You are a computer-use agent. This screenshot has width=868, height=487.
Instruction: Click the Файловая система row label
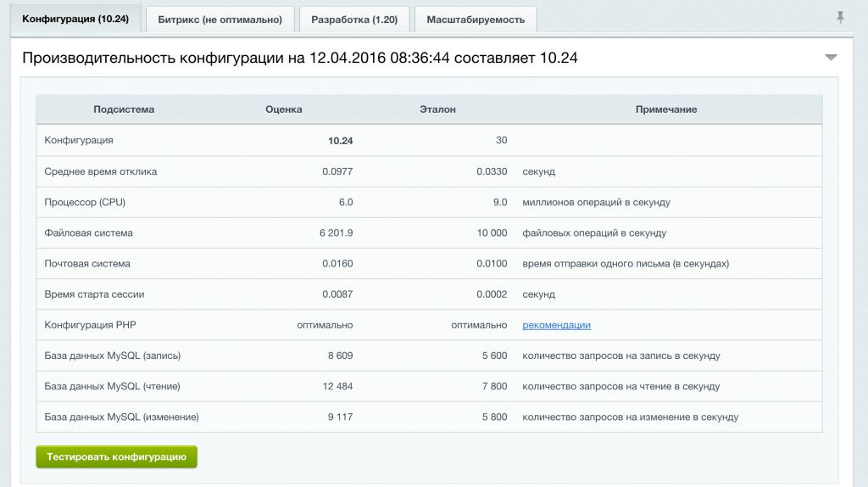[x=89, y=232]
